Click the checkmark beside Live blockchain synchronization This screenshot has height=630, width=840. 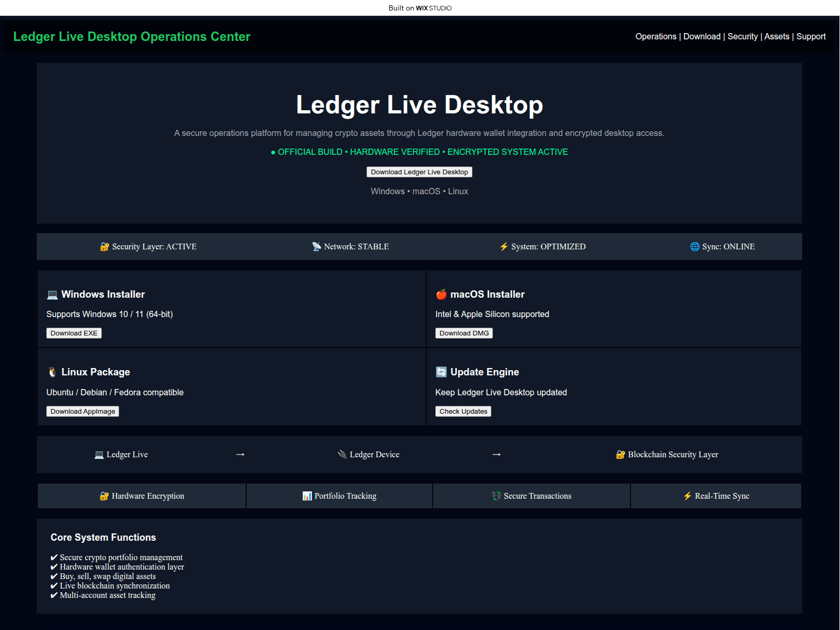tap(54, 586)
